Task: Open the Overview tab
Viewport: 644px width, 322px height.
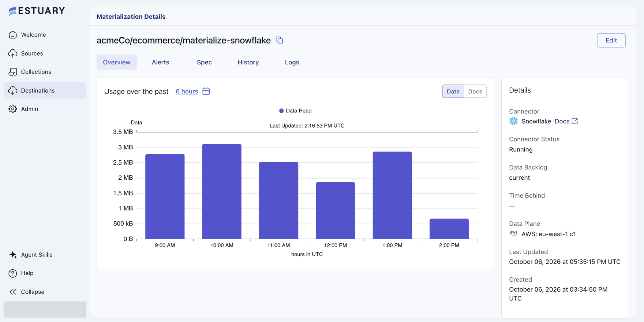Action: pos(117,62)
